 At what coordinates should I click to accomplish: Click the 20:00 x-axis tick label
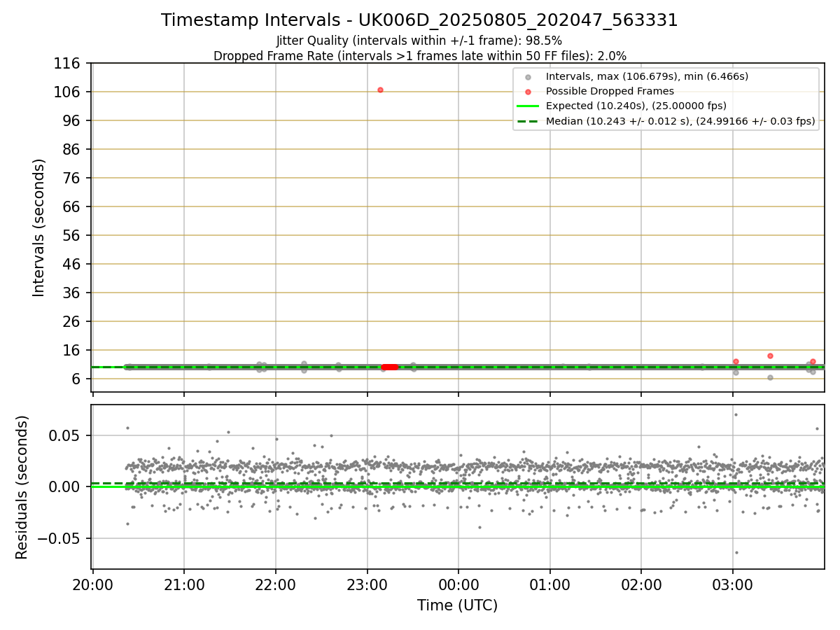[92, 584]
